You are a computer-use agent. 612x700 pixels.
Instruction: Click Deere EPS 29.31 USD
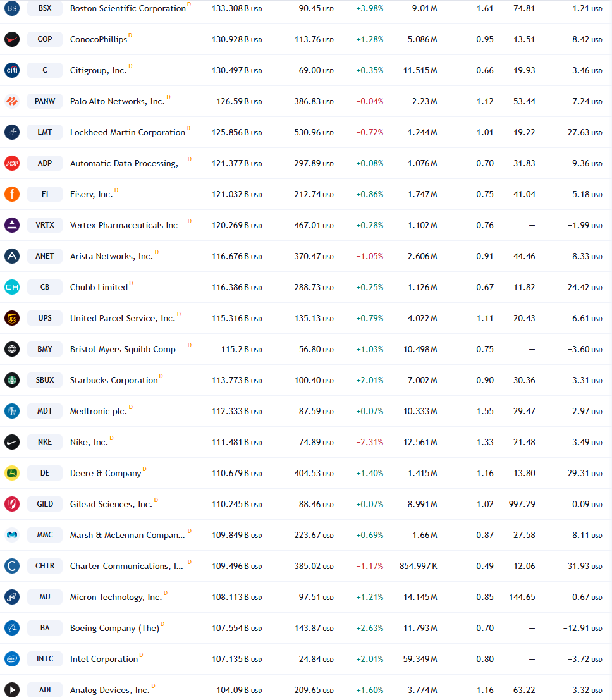coord(585,473)
